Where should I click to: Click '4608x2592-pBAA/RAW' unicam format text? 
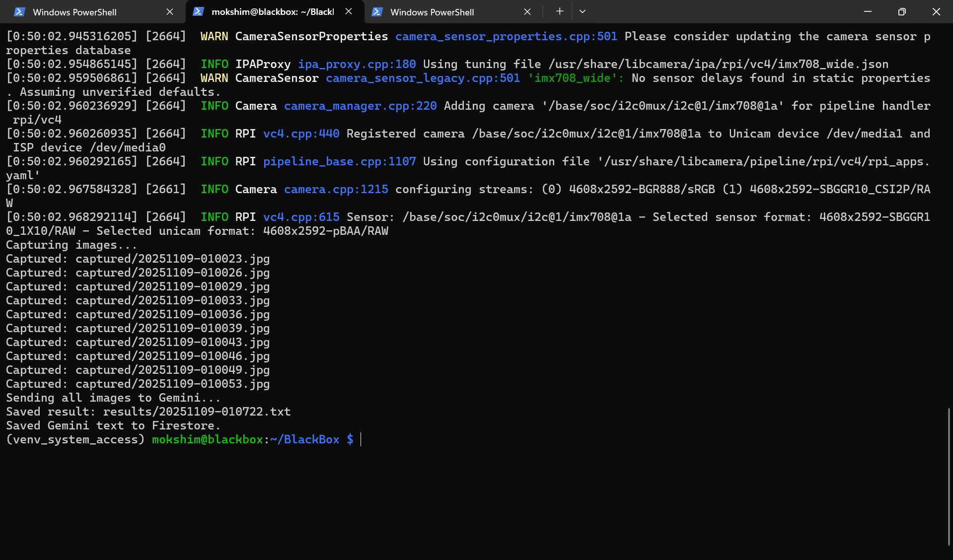pos(325,231)
